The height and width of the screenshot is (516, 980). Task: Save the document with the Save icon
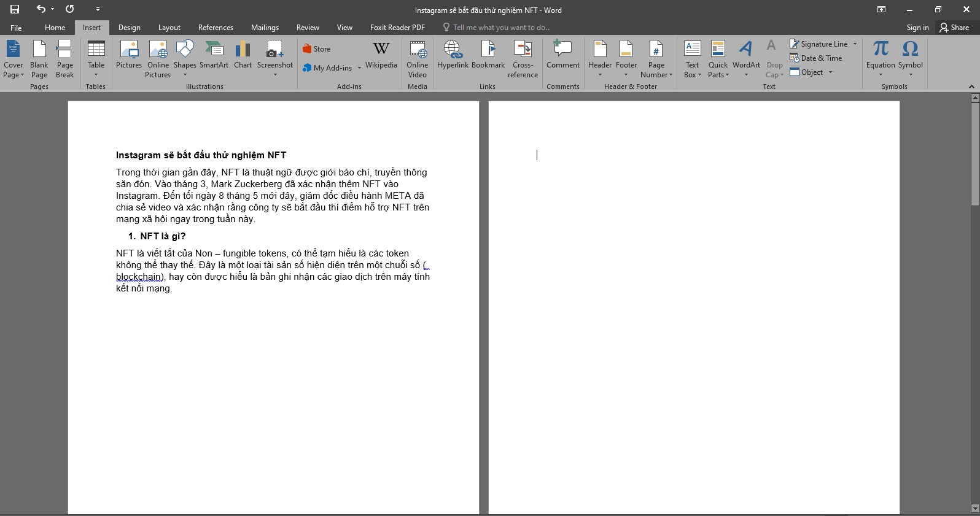pyautogui.click(x=15, y=9)
